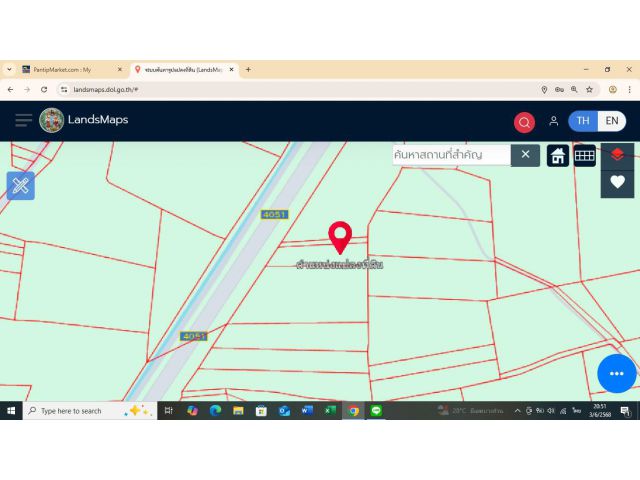Close the LandsMaps browser tab
The image size is (640, 480).
point(231,70)
